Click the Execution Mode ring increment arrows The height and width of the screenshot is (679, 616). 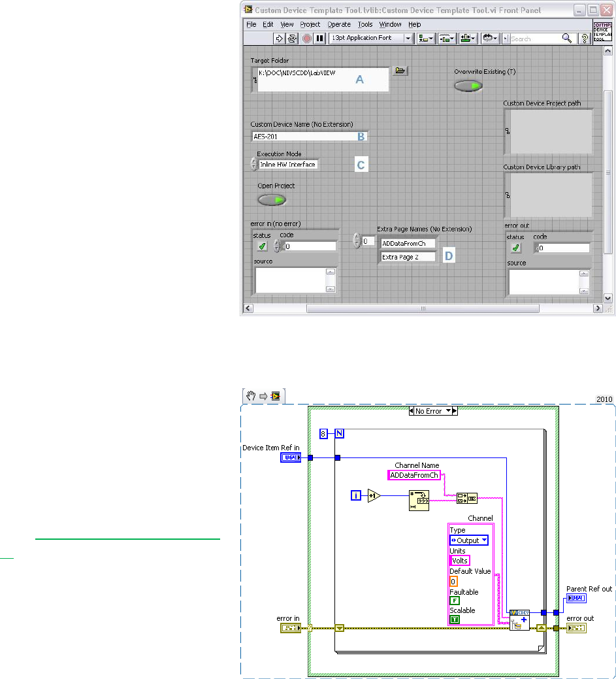click(254, 164)
